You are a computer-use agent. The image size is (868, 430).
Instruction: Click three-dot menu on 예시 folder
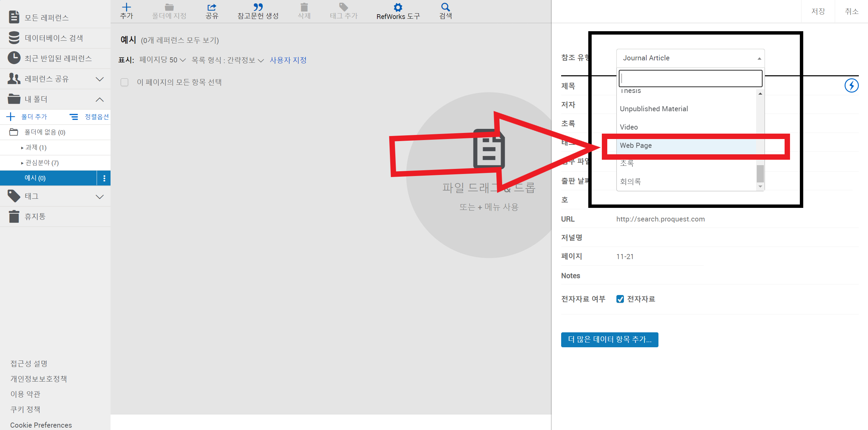pyautogui.click(x=104, y=178)
